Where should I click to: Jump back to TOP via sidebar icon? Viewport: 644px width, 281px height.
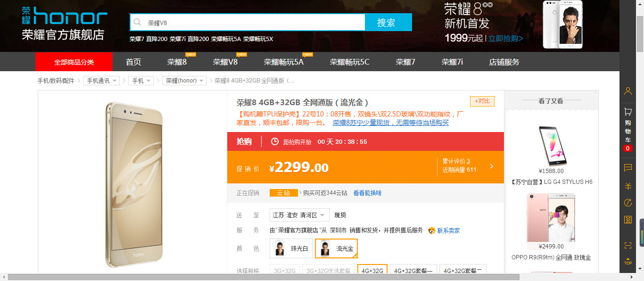click(x=627, y=261)
